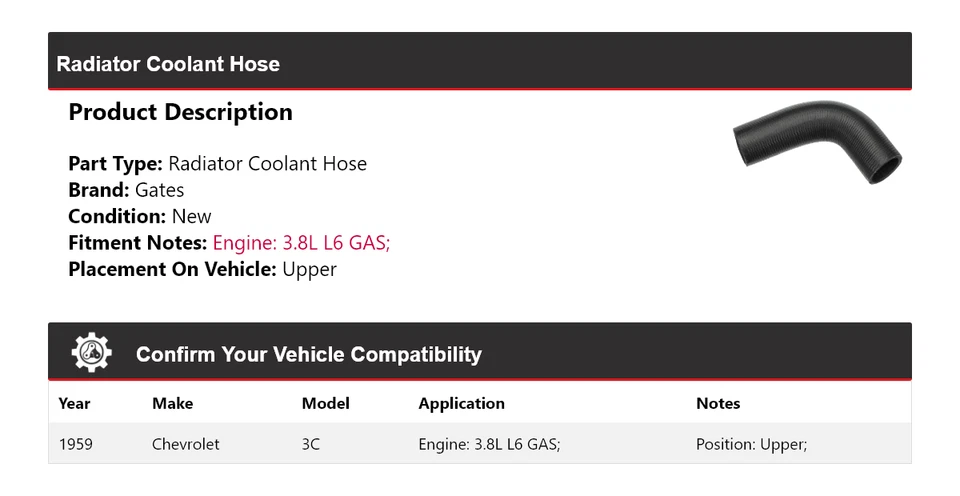Click the Radiator Coolant Hose header title

168,64
